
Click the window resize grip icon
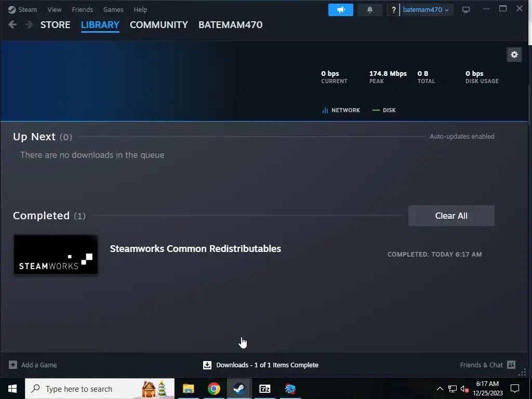pos(522,372)
